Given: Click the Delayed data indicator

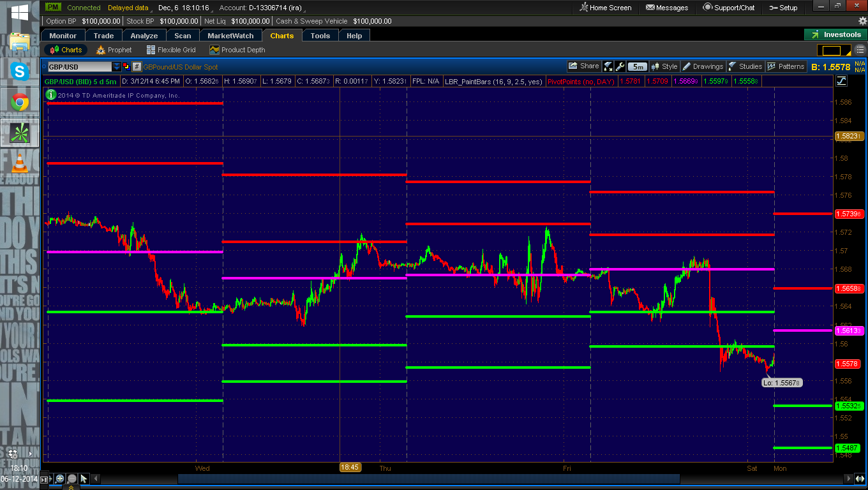Looking at the screenshot, I should click(128, 8).
